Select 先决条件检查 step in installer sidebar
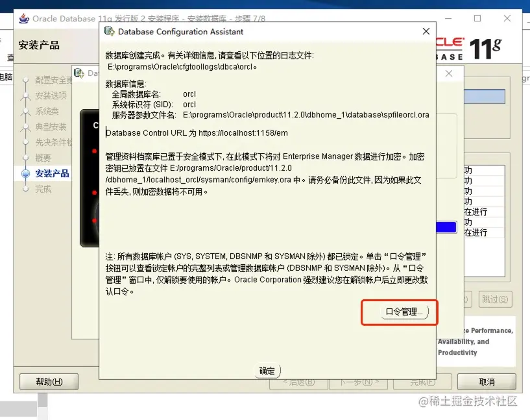This screenshot has width=530, height=420. 53,142
